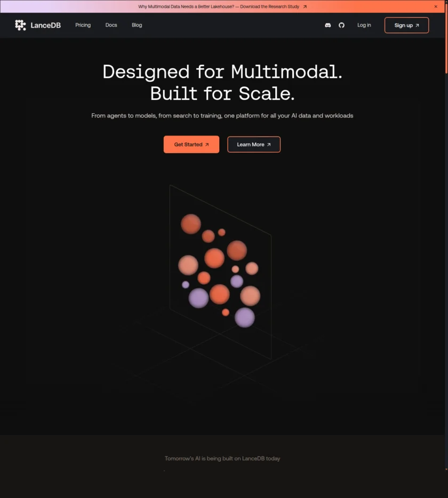Go to Docs in the navigation
Screen dimensions: 448x498
coord(111,25)
